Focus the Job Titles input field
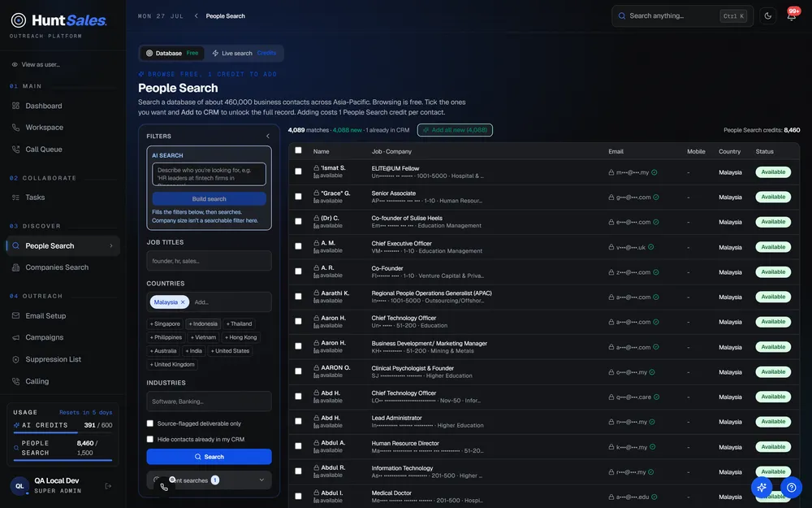Viewport: 812px width, 508px height. point(209,261)
